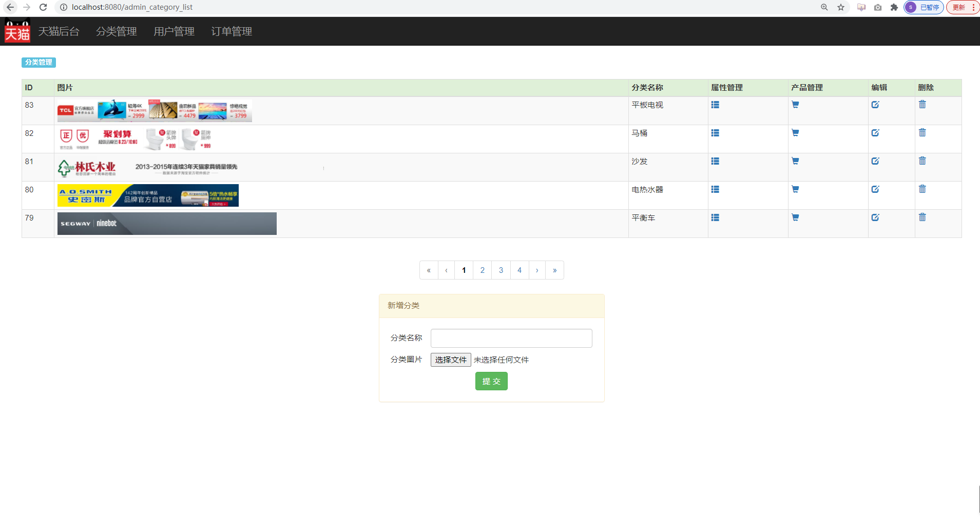
Task: Go to pagination page 2
Action: [483, 270]
